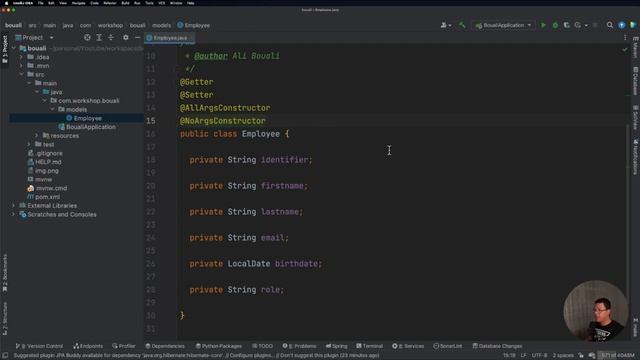Open the SonarLint tool window
This screenshot has height=360, width=640.
(448, 346)
